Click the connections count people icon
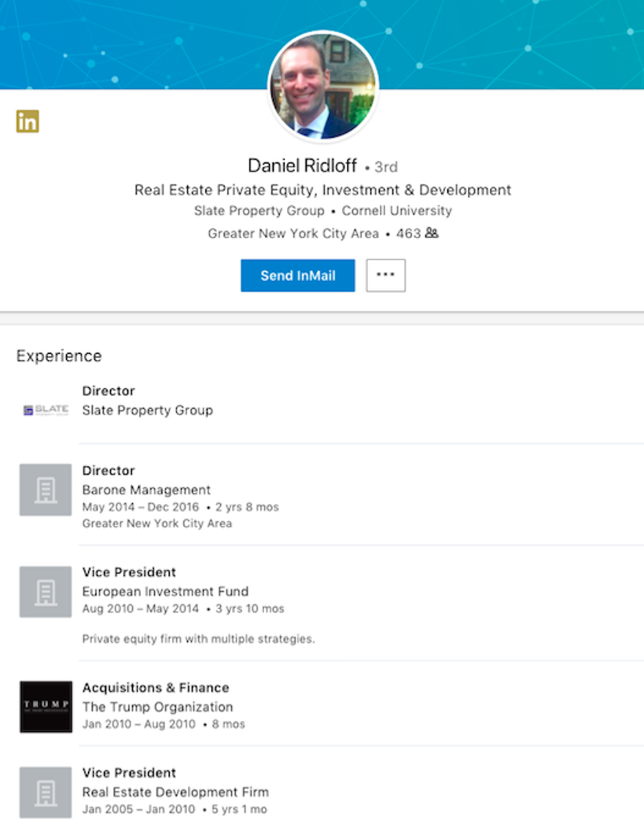Viewport: 644px width, 819px height. click(433, 233)
